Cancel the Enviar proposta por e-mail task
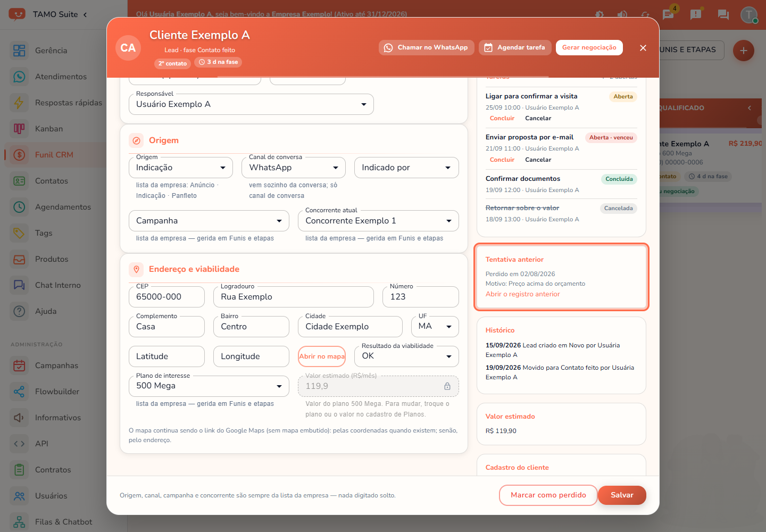766x532 pixels. coord(538,160)
